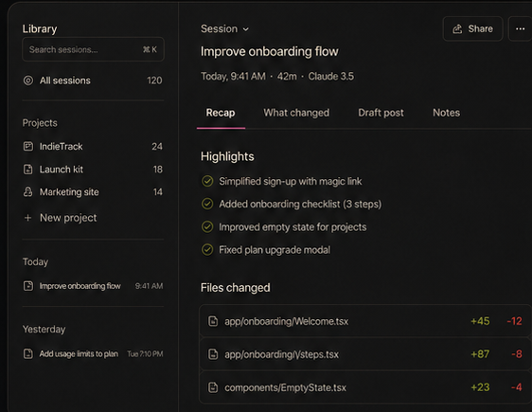Click the Launch kit document icon
This screenshot has height=412, width=532.
coord(28,169)
